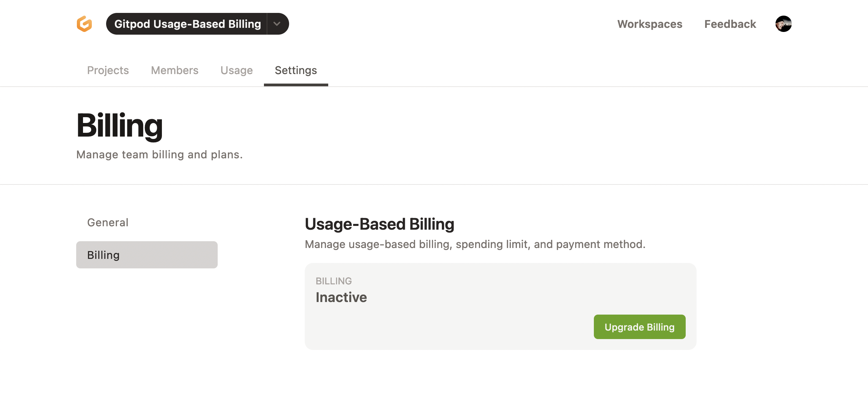Switch to the Members tab
The width and height of the screenshot is (868, 407).
click(x=174, y=70)
